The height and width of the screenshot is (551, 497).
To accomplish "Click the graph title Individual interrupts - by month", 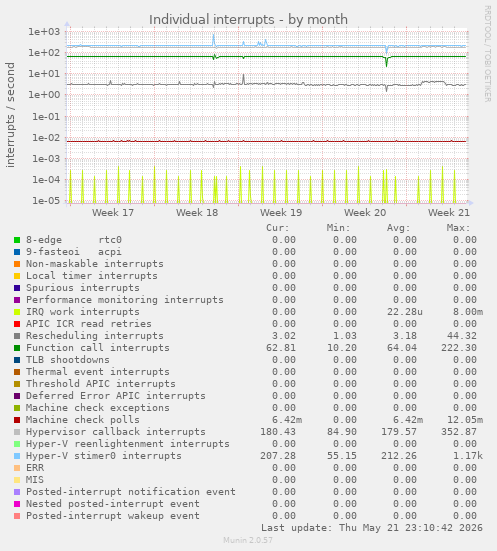I will [x=248, y=20].
